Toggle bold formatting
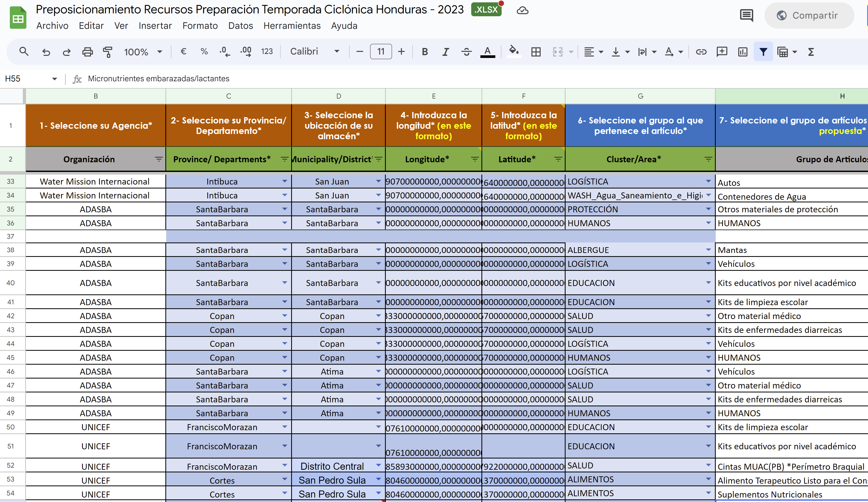This screenshot has width=868, height=502. 425,52
